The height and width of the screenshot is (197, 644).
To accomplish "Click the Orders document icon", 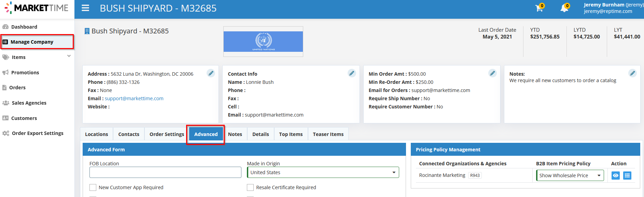I will coord(4,88).
